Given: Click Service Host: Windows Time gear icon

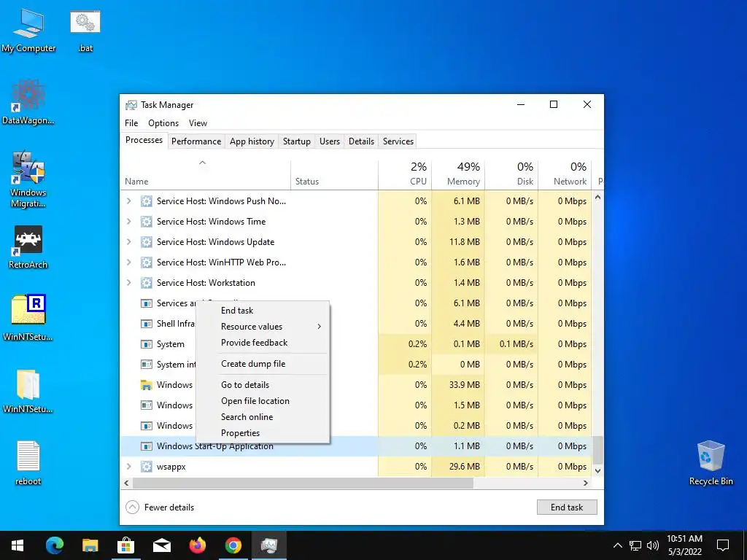Looking at the screenshot, I should (x=146, y=222).
